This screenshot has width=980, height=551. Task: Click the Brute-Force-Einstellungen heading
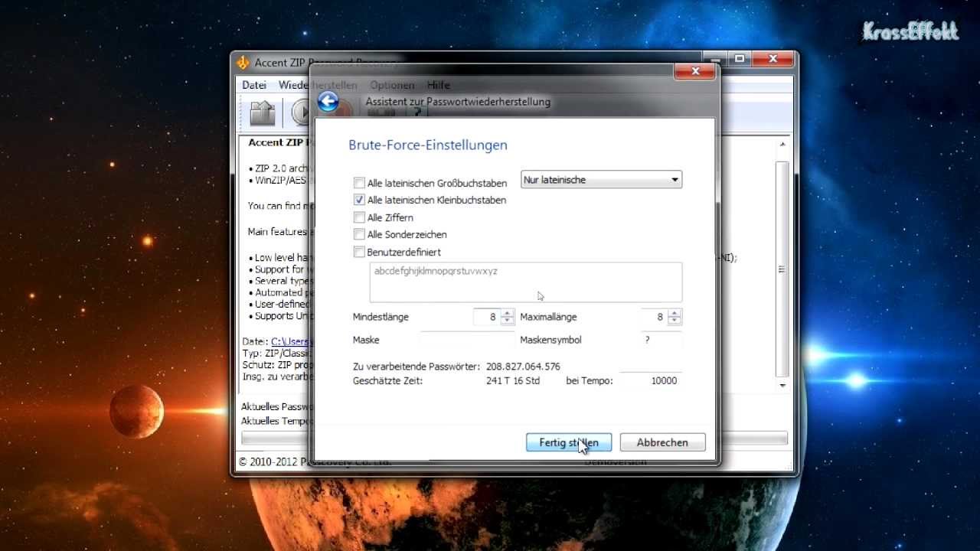tap(428, 145)
